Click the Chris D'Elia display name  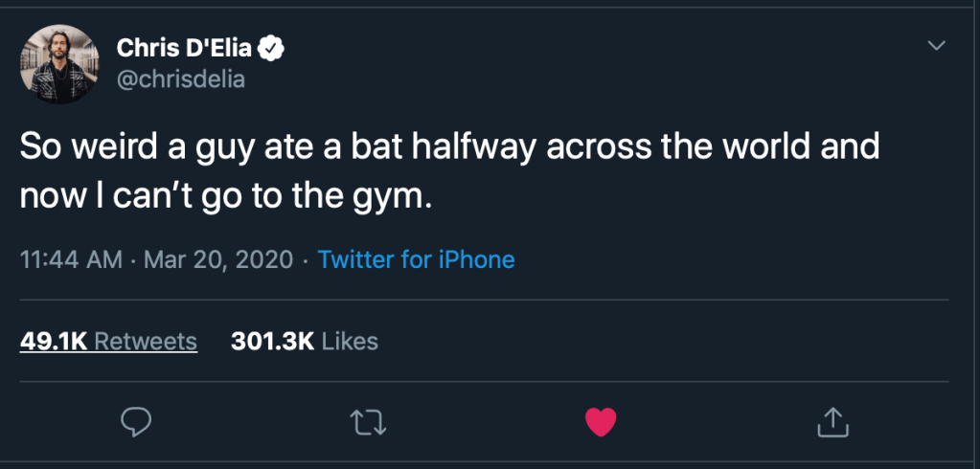pyautogui.click(x=184, y=46)
